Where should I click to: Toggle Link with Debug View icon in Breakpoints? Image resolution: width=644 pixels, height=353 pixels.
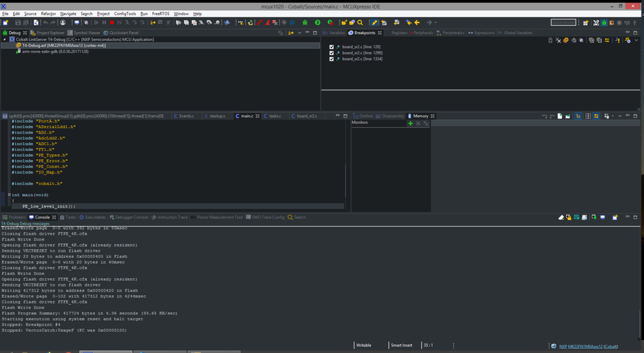pyautogui.click(x=607, y=40)
